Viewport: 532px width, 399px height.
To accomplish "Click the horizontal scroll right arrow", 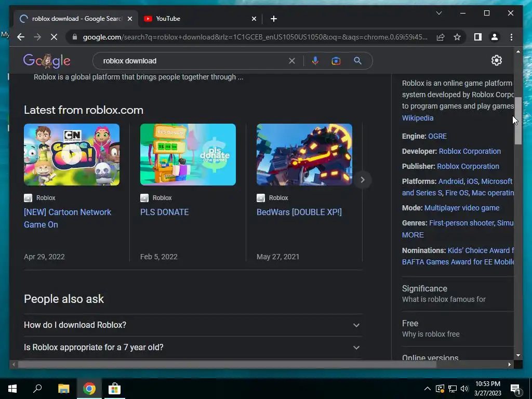I will 509,364.
